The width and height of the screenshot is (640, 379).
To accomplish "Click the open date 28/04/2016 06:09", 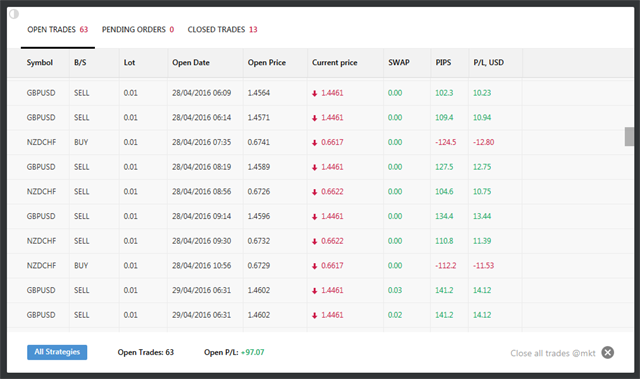I will pyautogui.click(x=201, y=93).
